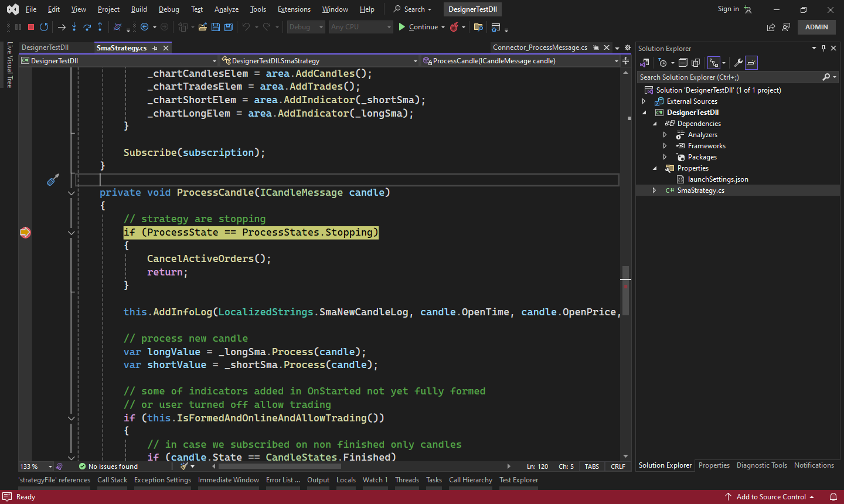
Task: Collapse the Dependencies node
Action: [x=655, y=124]
